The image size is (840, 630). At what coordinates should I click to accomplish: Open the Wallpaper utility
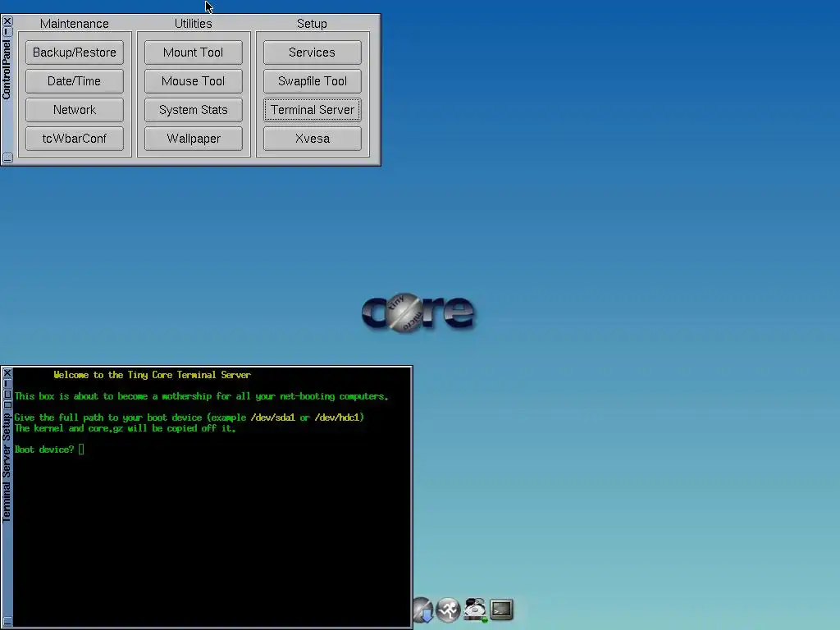click(x=194, y=138)
